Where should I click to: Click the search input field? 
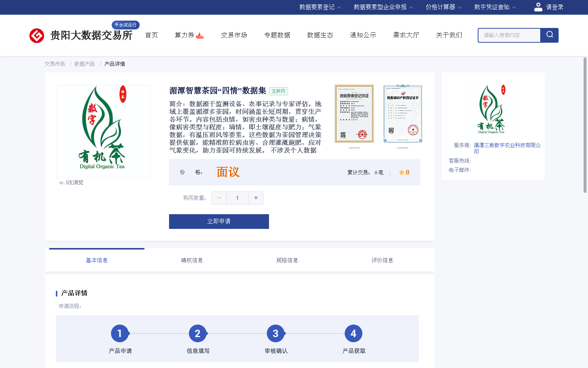[509, 35]
